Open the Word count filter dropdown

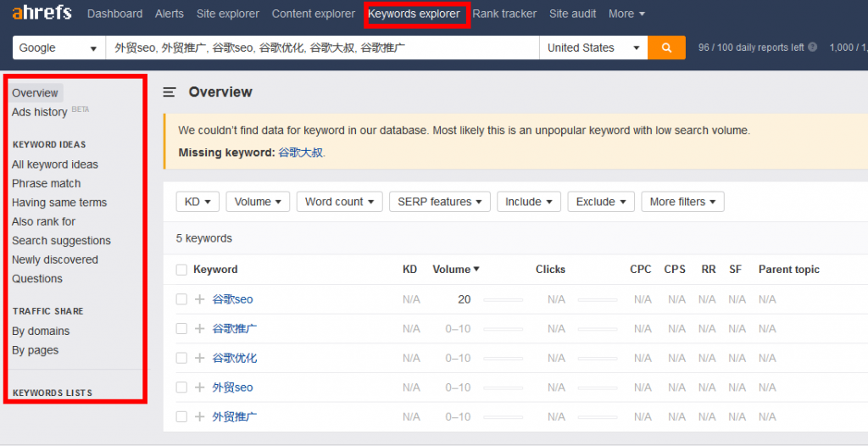click(339, 202)
